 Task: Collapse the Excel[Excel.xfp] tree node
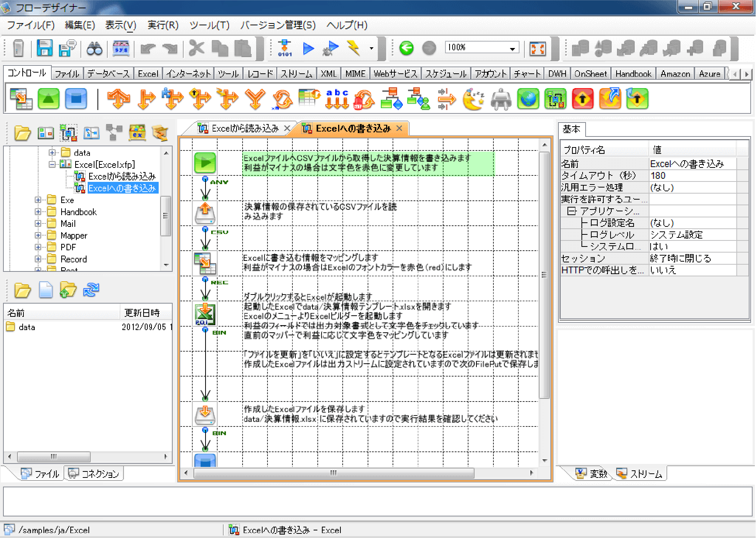[52, 164]
